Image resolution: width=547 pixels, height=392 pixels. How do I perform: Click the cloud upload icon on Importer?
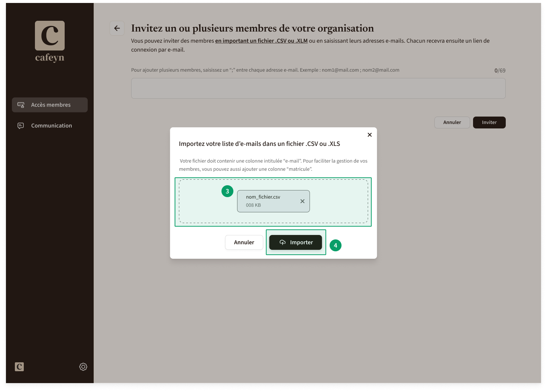283,242
